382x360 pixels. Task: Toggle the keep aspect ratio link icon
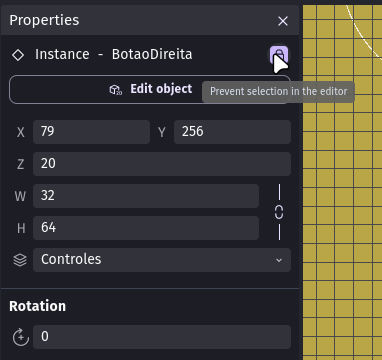(279, 212)
